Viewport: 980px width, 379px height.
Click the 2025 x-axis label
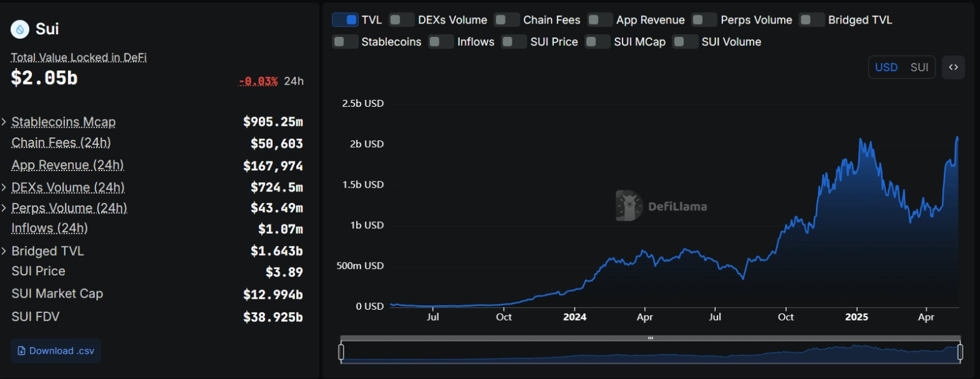pyautogui.click(x=857, y=317)
